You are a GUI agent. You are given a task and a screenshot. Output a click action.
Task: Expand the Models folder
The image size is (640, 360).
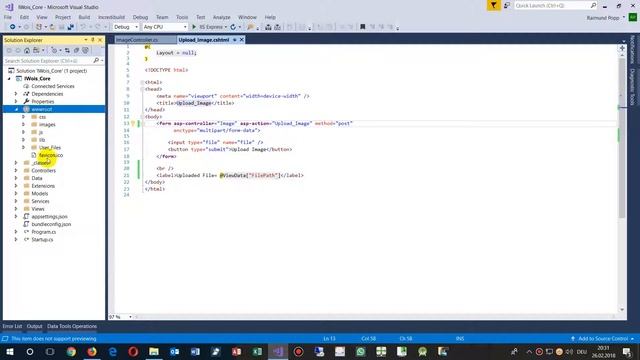point(16,193)
